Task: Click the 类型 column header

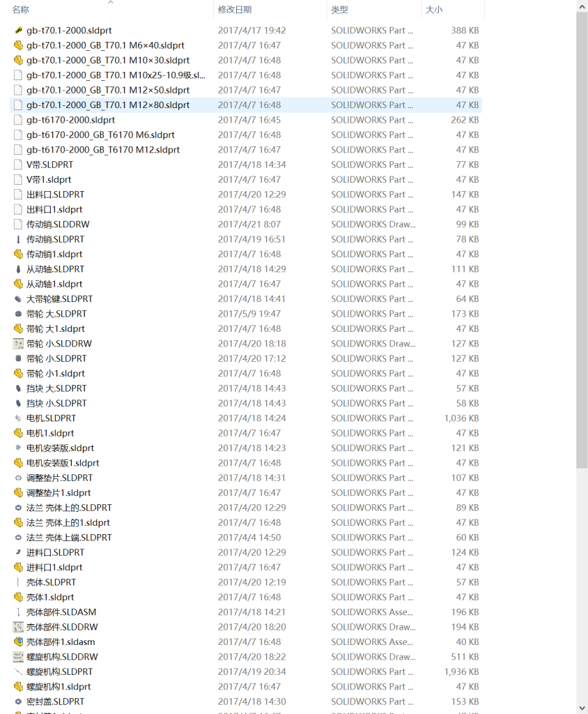Action: (339, 10)
